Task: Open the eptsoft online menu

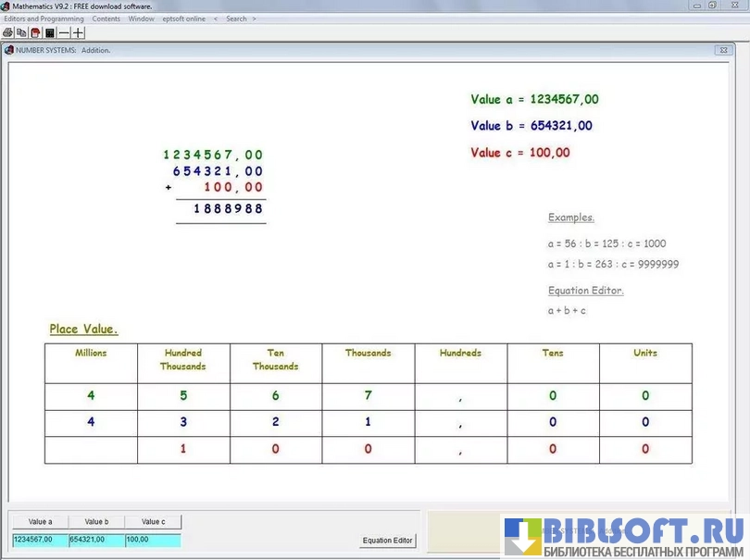Action: [184, 19]
